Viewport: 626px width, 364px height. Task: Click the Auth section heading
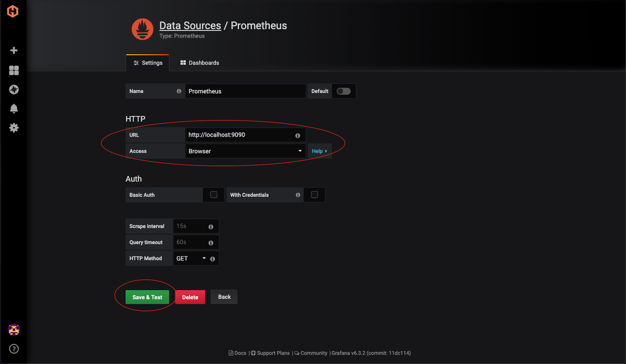pos(134,179)
